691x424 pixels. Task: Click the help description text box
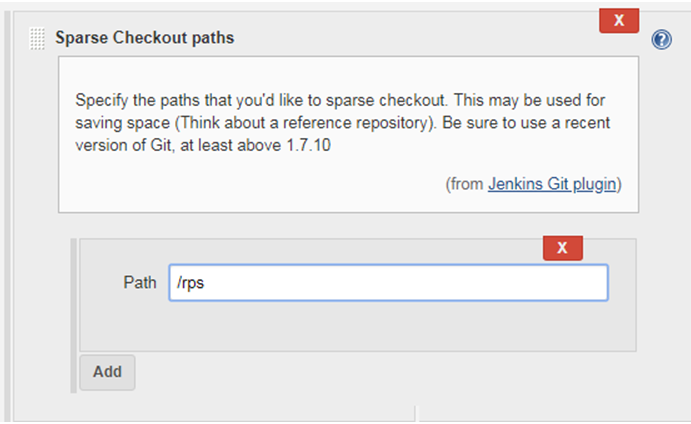click(348, 134)
